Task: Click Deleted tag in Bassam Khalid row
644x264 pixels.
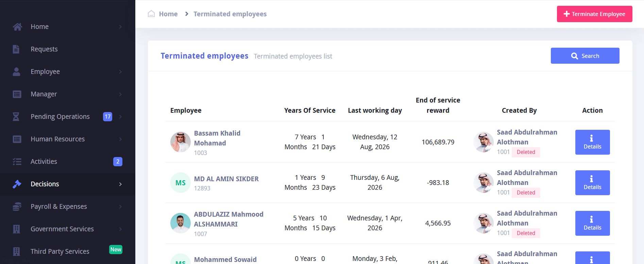Action: point(526,152)
